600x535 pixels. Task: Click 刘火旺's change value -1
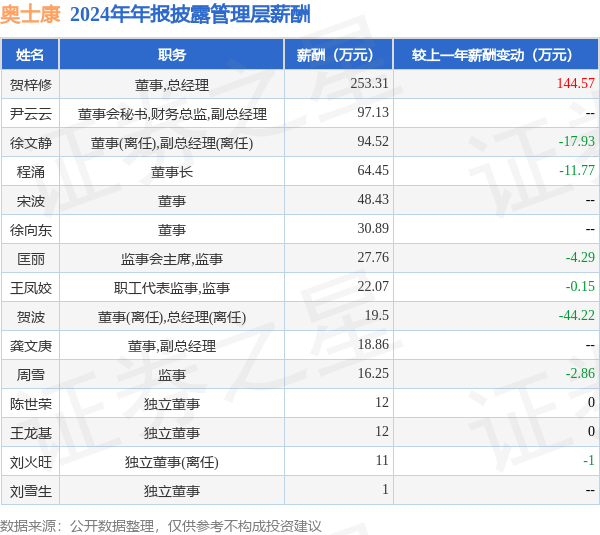tap(589, 460)
